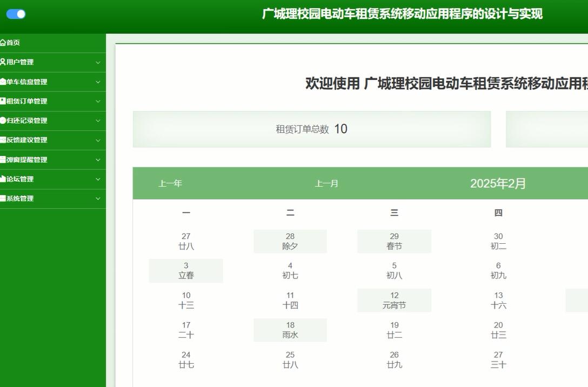Click the icon beside 归还记录管理
588x387 pixels.
pyautogui.click(x=3, y=121)
